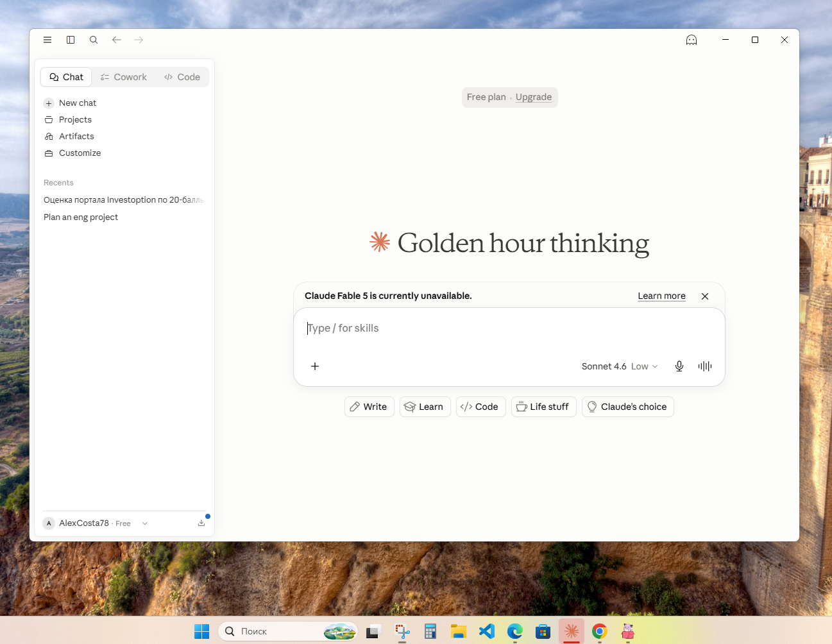
Task: Choose the Write suggestion chip
Action: coord(369,407)
